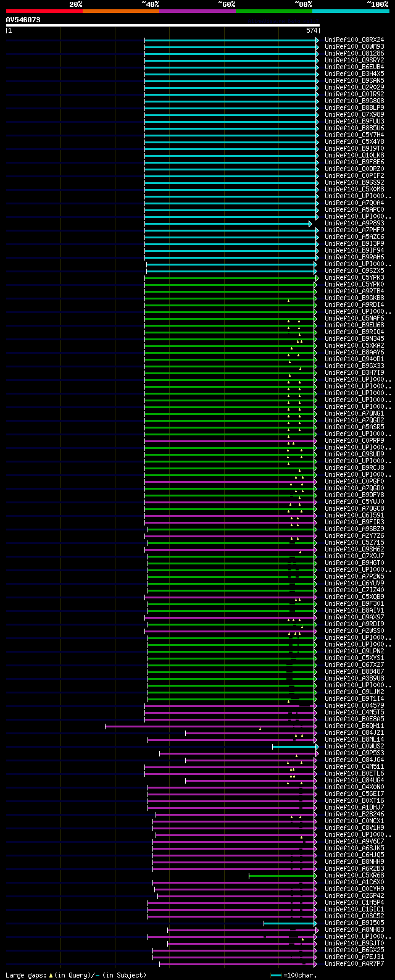395x980 pixels.
Task: Select hit label UniRef100_B9RAH6
Action: tap(355, 257)
